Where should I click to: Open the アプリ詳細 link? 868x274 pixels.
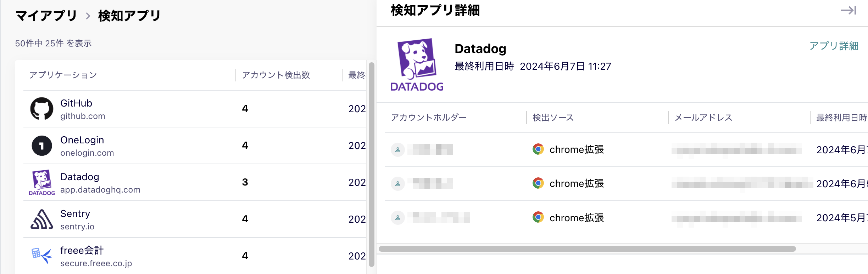click(x=834, y=46)
